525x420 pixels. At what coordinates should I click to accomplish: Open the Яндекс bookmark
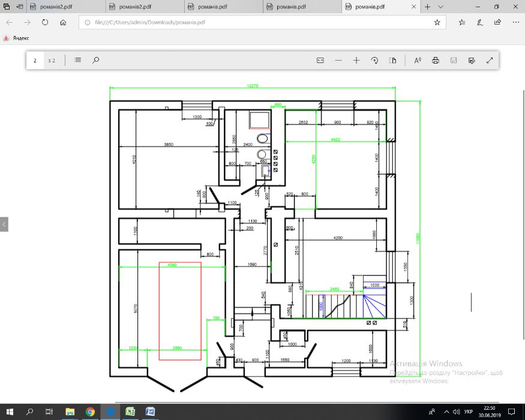pos(17,38)
